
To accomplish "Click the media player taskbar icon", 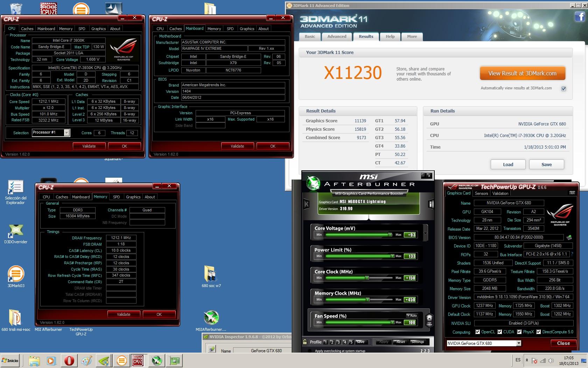I will point(51,360).
